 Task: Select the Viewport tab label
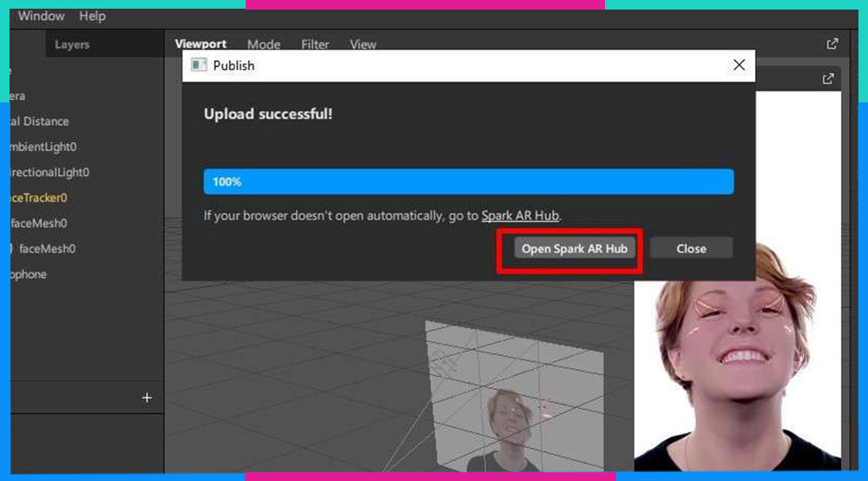click(201, 43)
